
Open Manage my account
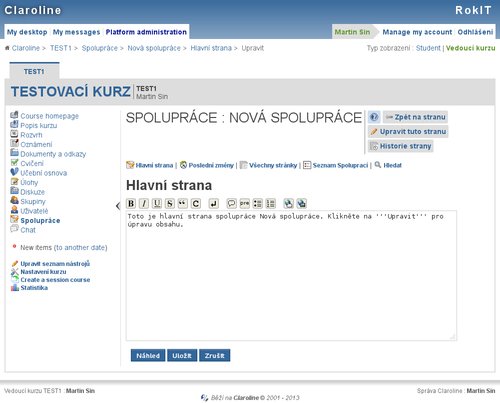[417, 32]
